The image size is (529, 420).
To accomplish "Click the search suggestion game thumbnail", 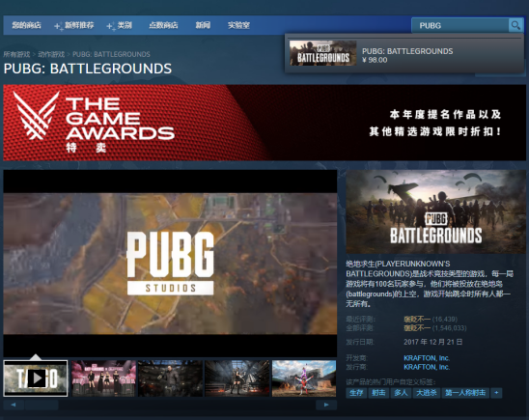I will pyautogui.click(x=322, y=53).
